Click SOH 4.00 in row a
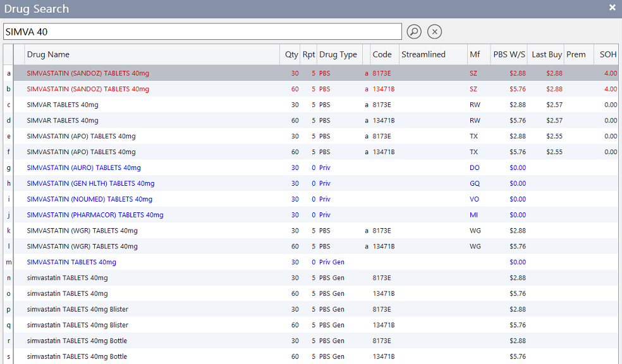 [x=611, y=73]
